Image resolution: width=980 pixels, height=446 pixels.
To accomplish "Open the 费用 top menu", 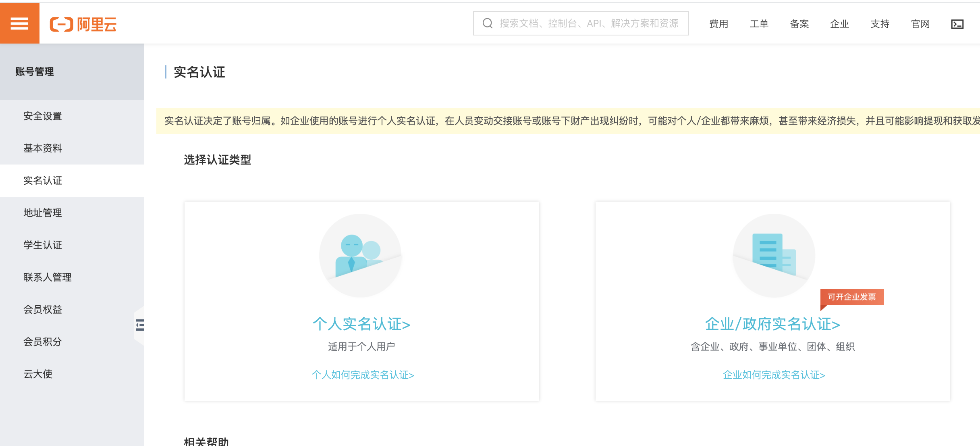I will 718,24.
